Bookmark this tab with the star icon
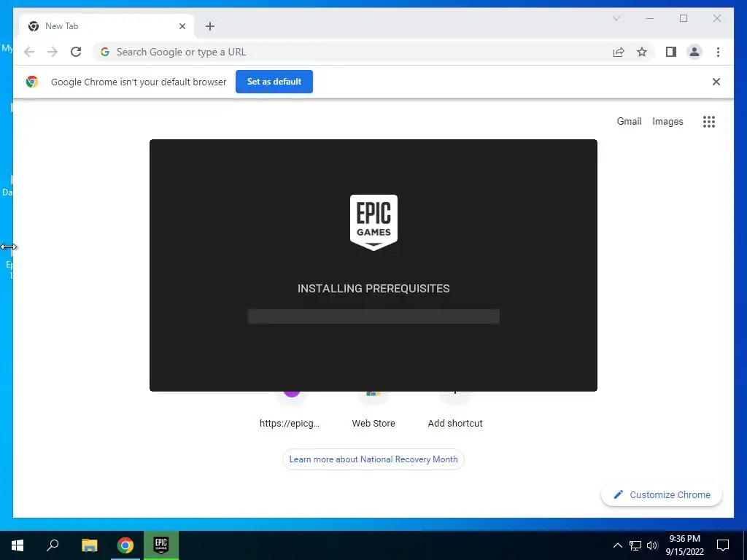This screenshot has height=560, width=747. pyautogui.click(x=642, y=52)
